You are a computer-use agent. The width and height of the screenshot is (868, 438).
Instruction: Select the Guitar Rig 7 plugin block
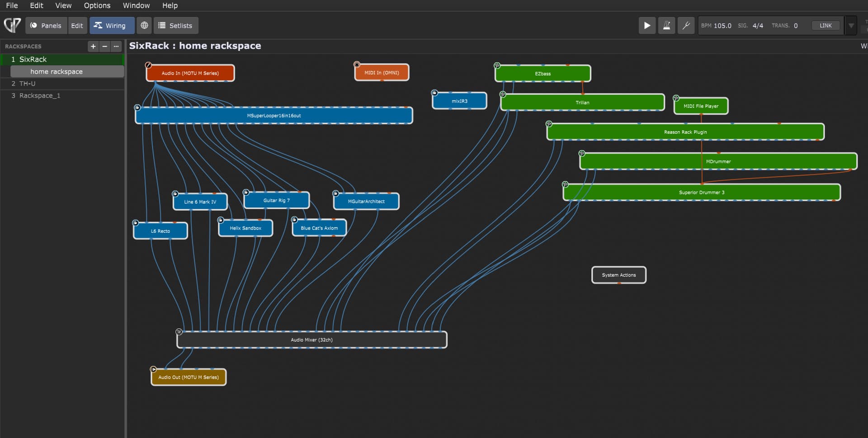(277, 200)
